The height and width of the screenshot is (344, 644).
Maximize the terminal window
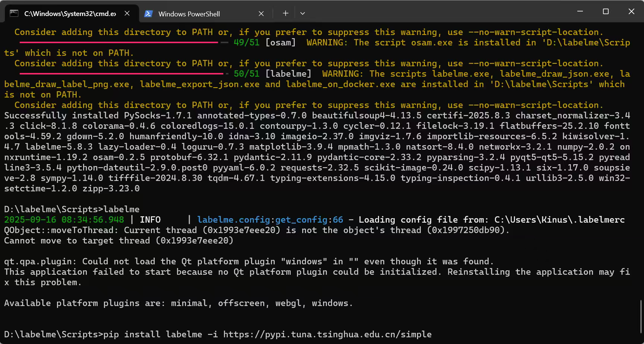click(x=606, y=12)
